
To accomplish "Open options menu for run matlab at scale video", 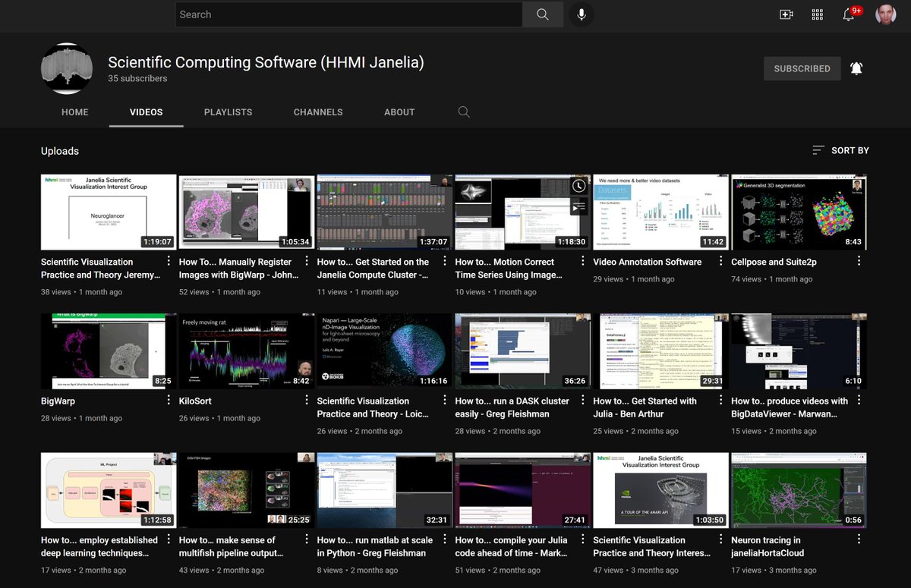I will [x=445, y=539].
